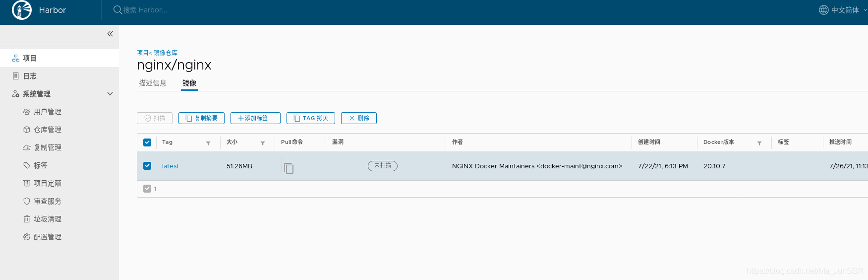Image resolution: width=868 pixels, height=280 pixels.
Task: Switch to the 镜像 tab
Action: (189, 83)
